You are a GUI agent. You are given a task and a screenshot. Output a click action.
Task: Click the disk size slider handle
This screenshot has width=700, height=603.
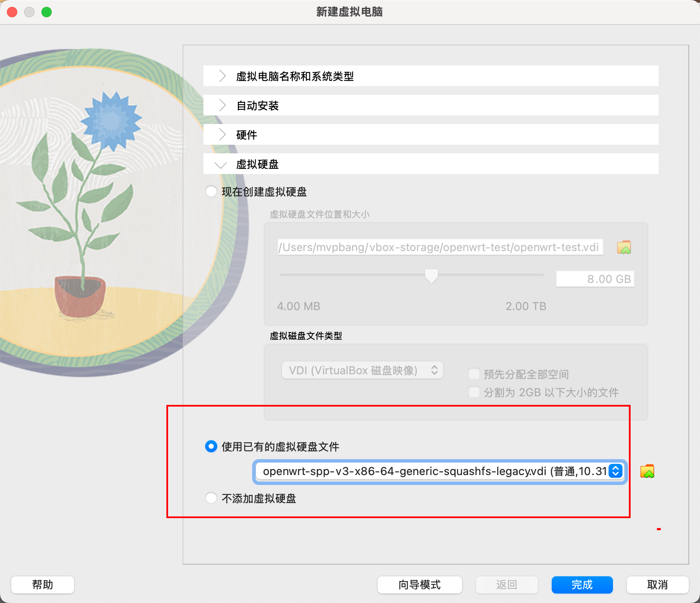pos(431,276)
